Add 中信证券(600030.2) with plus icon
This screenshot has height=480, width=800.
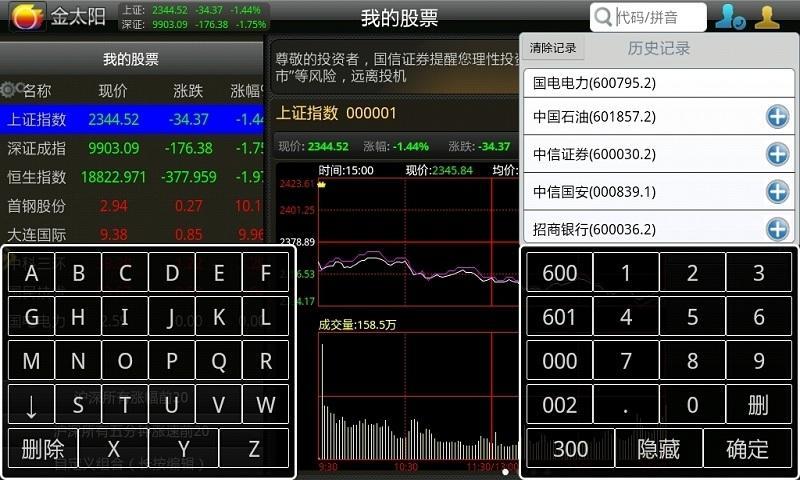[x=777, y=154]
